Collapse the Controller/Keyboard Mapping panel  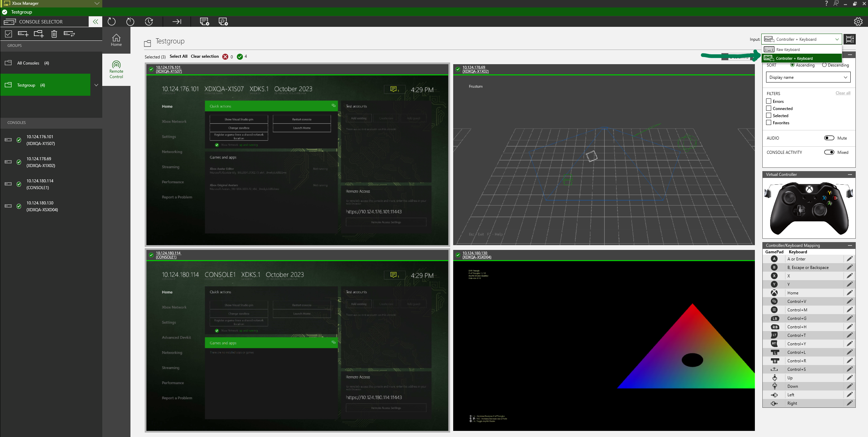850,245
